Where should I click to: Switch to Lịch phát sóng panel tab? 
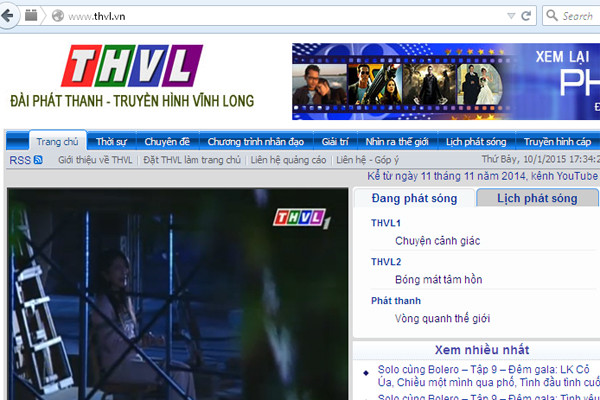[x=537, y=199]
